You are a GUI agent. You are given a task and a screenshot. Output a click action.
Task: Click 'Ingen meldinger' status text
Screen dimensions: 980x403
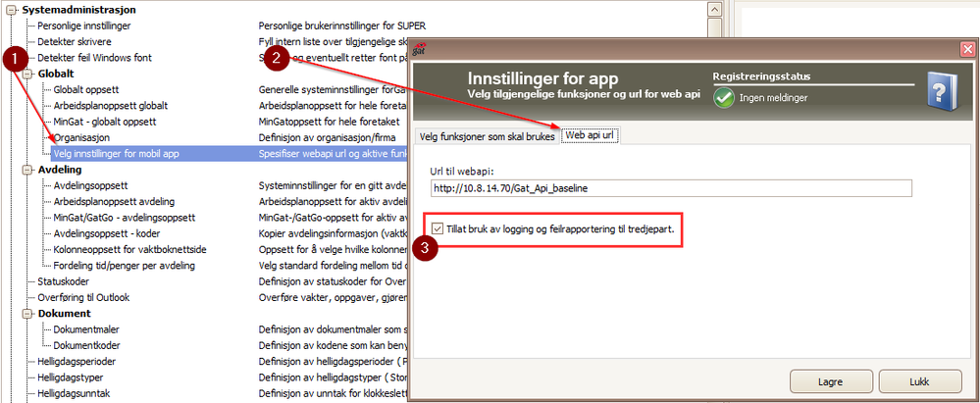(x=774, y=97)
